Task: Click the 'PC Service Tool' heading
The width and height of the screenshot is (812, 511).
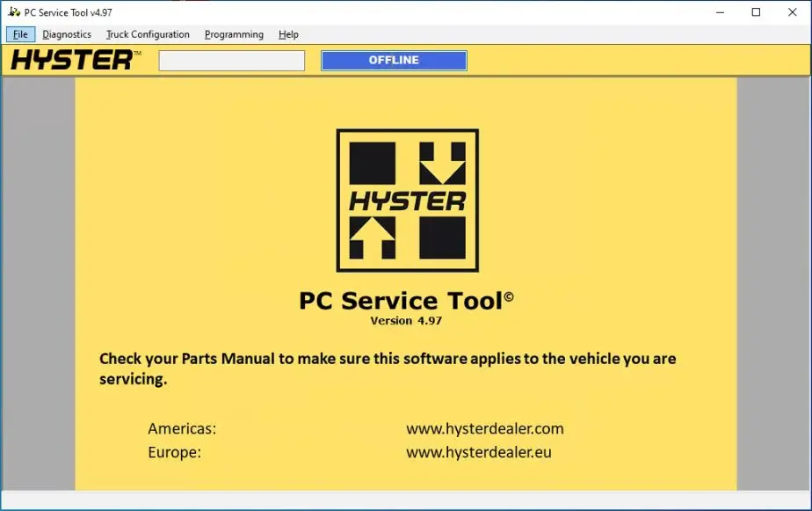Action: [406, 301]
